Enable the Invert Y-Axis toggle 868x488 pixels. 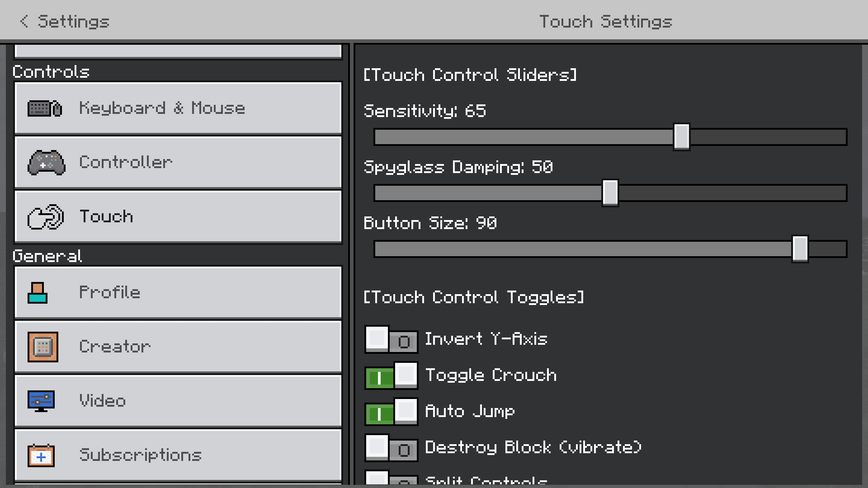pyautogui.click(x=392, y=340)
